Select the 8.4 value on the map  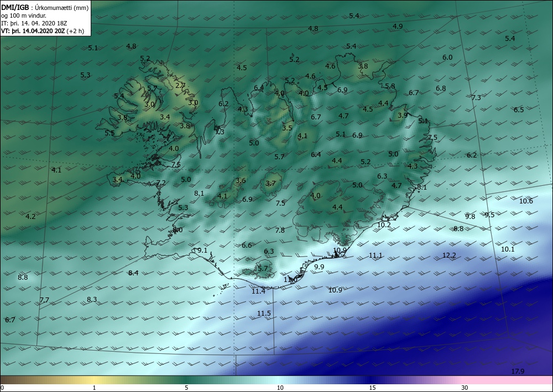pyautogui.click(x=133, y=273)
